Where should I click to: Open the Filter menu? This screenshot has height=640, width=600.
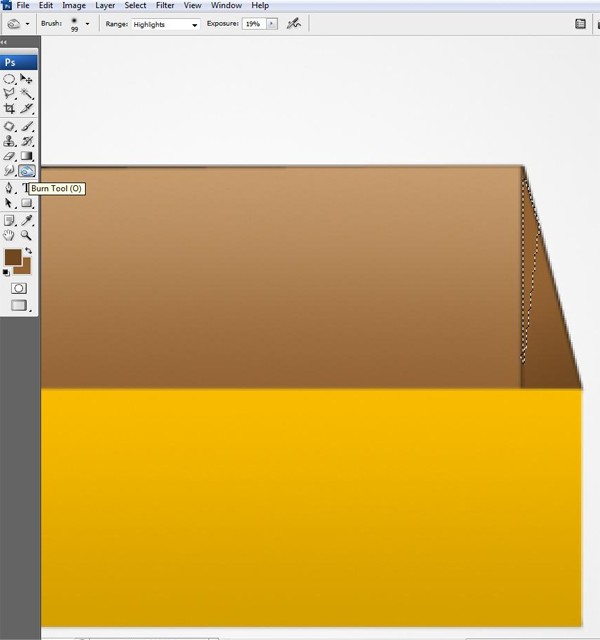(x=165, y=5)
